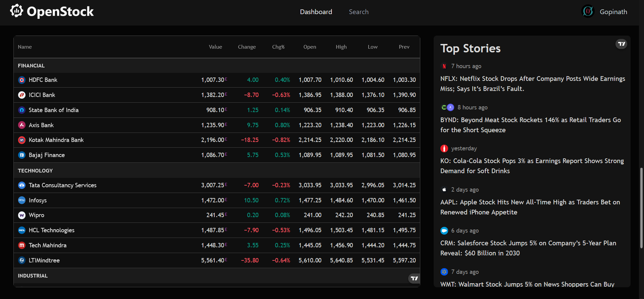This screenshot has height=299, width=644.
Task: Click the High column header
Action: (x=341, y=47)
